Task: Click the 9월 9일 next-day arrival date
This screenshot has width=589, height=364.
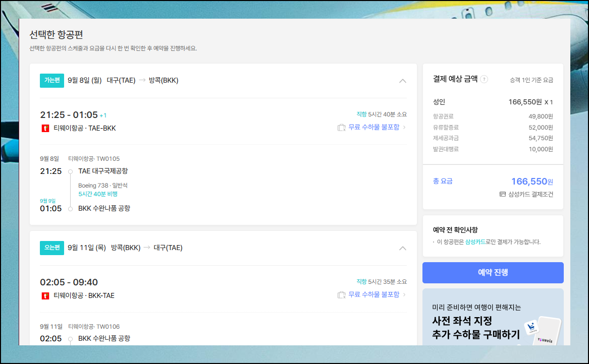Action: pos(48,201)
